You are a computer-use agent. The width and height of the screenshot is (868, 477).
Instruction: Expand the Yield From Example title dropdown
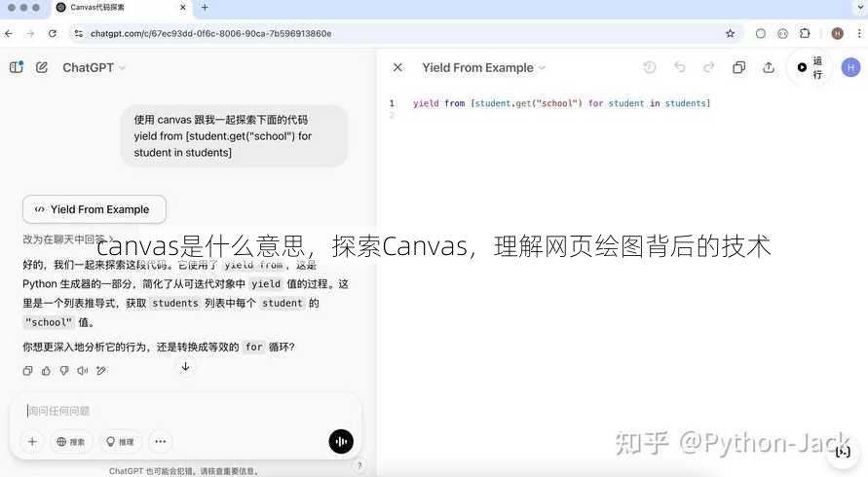pyautogui.click(x=483, y=67)
